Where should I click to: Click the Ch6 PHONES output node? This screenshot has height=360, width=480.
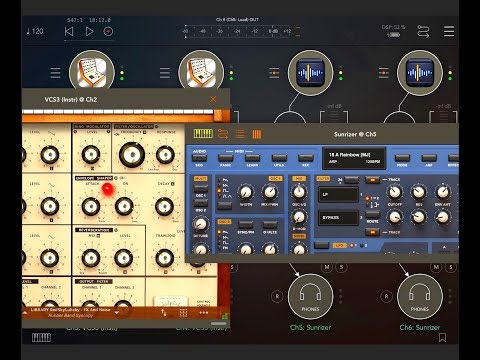coord(420,297)
